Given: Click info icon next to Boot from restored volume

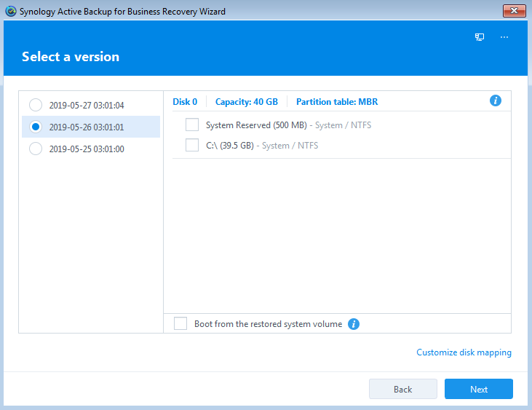Looking at the screenshot, I should click(x=354, y=324).
